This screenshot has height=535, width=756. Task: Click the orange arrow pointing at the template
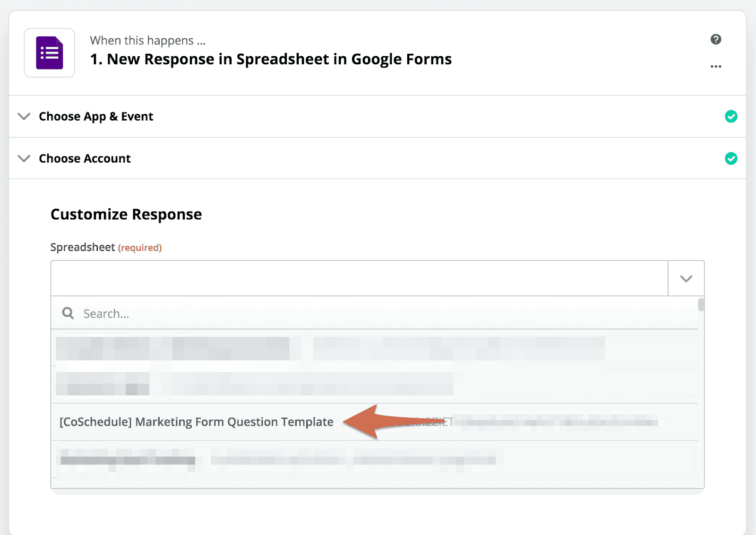tap(378, 422)
